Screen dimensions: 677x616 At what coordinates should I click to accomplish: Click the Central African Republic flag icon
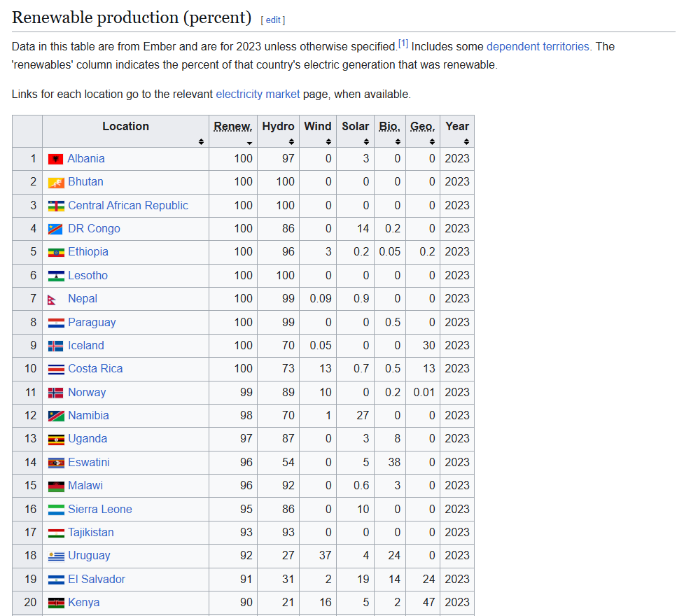[x=56, y=206]
